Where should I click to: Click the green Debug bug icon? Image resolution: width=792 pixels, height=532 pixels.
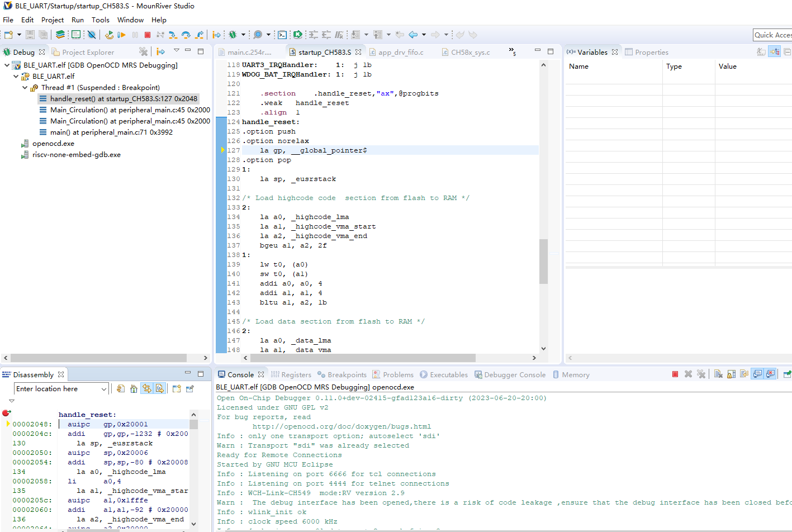[x=233, y=35]
